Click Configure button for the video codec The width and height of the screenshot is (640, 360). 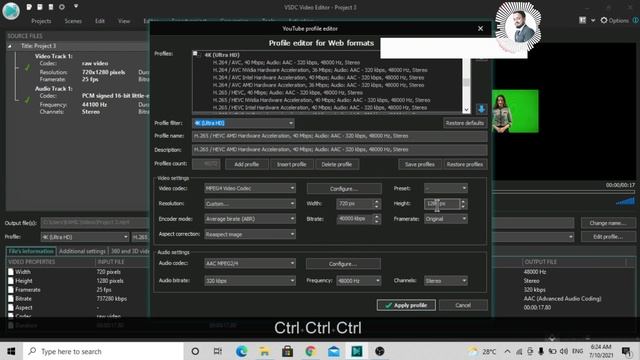tap(344, 189)
